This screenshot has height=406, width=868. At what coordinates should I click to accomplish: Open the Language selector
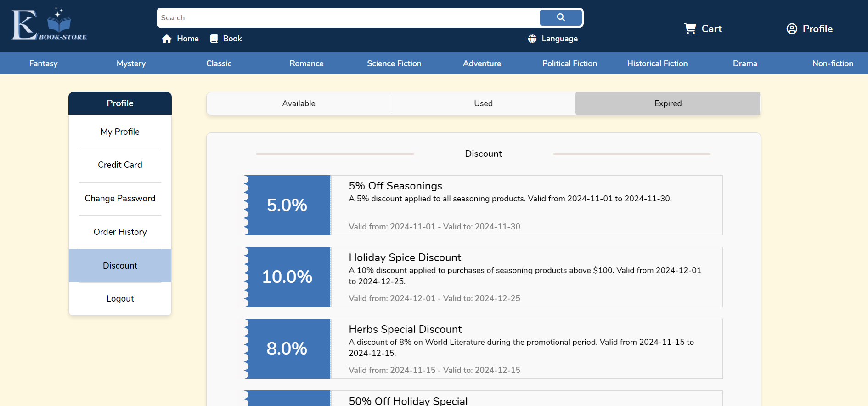tap(559, 39)
